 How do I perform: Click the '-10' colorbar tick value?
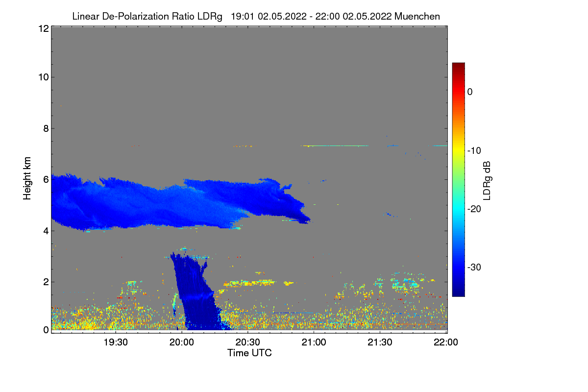(x=474, y=150)
